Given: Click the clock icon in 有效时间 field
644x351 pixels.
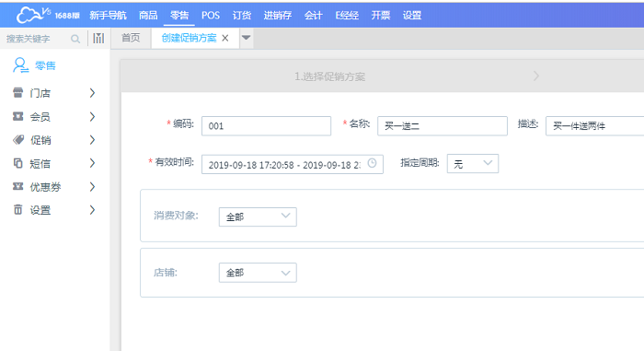Looking at the screenshot, I should [x=372, y=163].
